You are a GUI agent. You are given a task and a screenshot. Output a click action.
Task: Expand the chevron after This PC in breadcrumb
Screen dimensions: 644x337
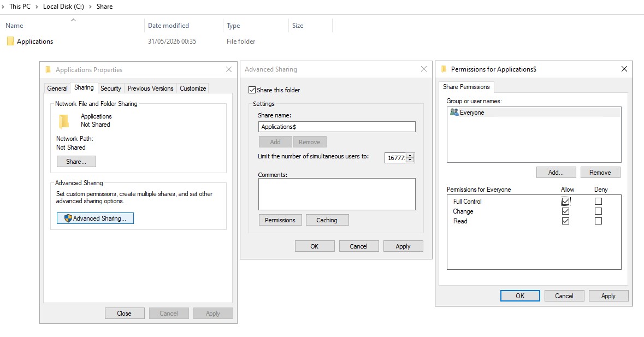pos(37,7)
